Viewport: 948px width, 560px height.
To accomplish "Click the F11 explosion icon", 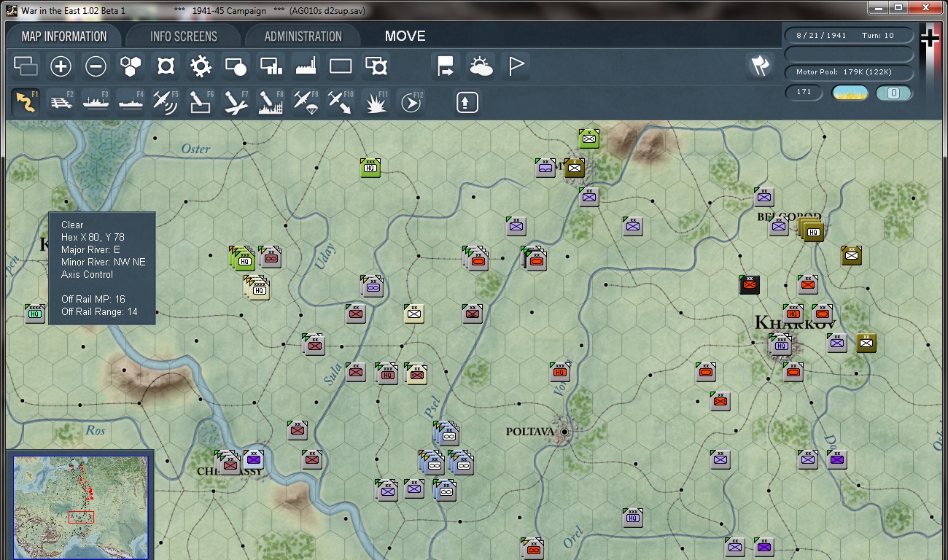I will (x=376, y=102).
